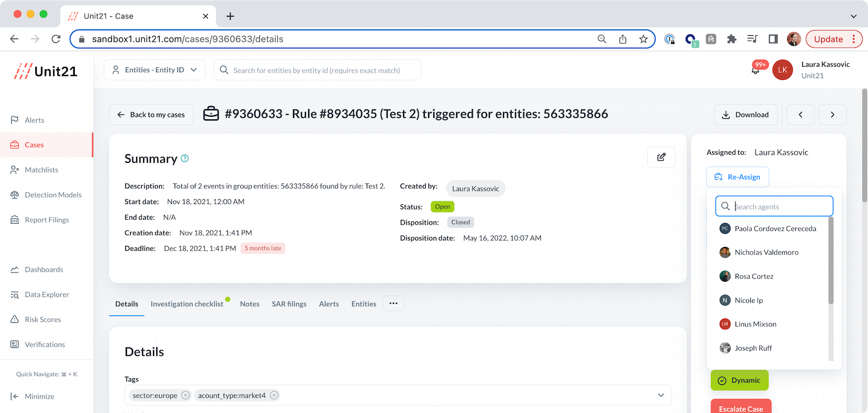The image size is (868, 413).
Task: Open Data Explorer page
Action: coord(47,295)
